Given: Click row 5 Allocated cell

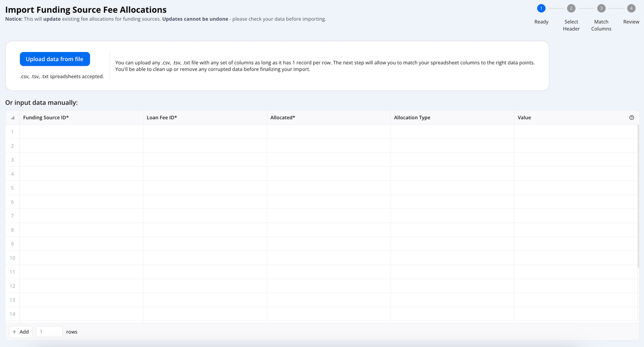Looking at the screenshot, I should click(x=328, y=188).
